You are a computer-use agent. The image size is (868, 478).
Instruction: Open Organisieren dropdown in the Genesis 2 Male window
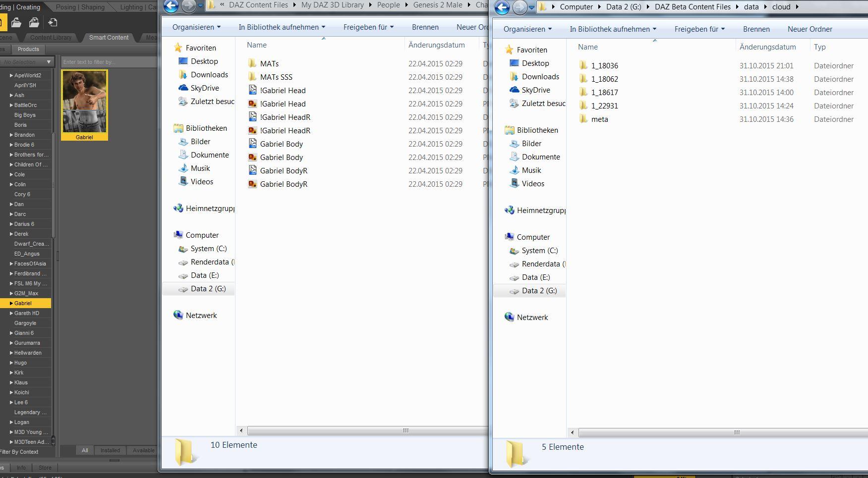196,27
